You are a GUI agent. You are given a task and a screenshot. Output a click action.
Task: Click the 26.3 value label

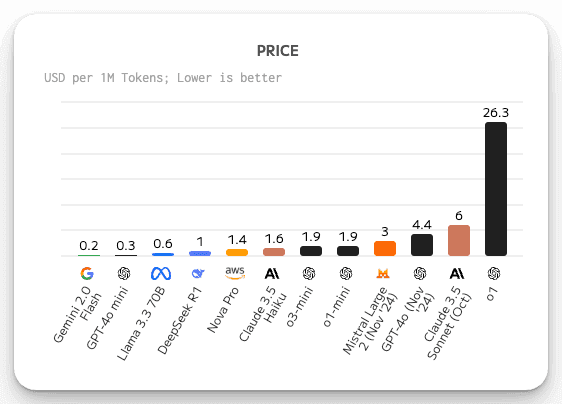496,113
